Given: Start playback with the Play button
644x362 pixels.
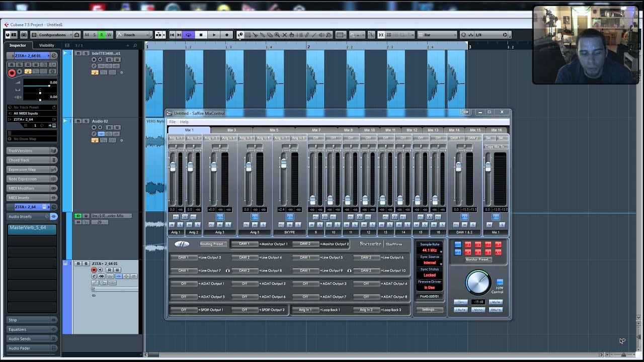Looking at the screenshot, I should click(214, 35).
